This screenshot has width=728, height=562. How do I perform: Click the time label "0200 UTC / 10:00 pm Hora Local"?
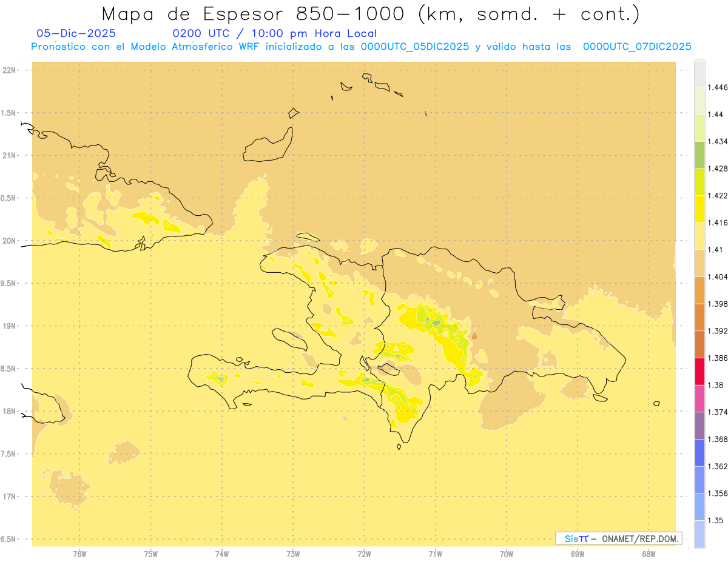coord(275,34)
